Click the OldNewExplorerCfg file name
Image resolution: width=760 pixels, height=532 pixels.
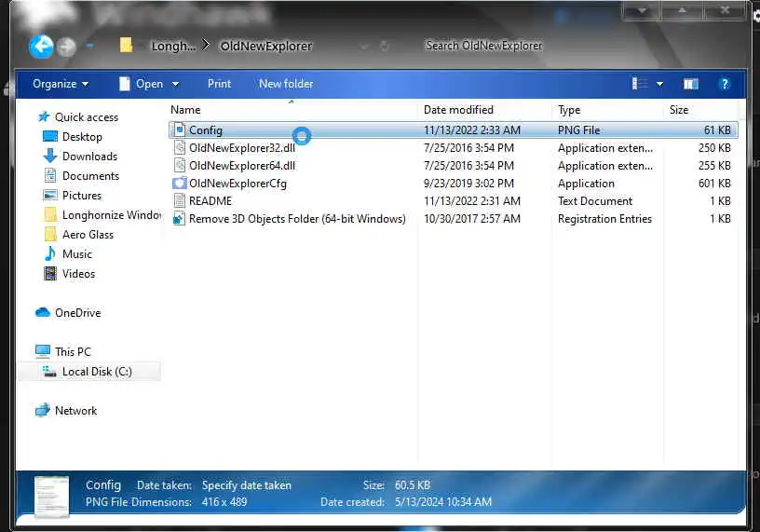pos(237,184)
